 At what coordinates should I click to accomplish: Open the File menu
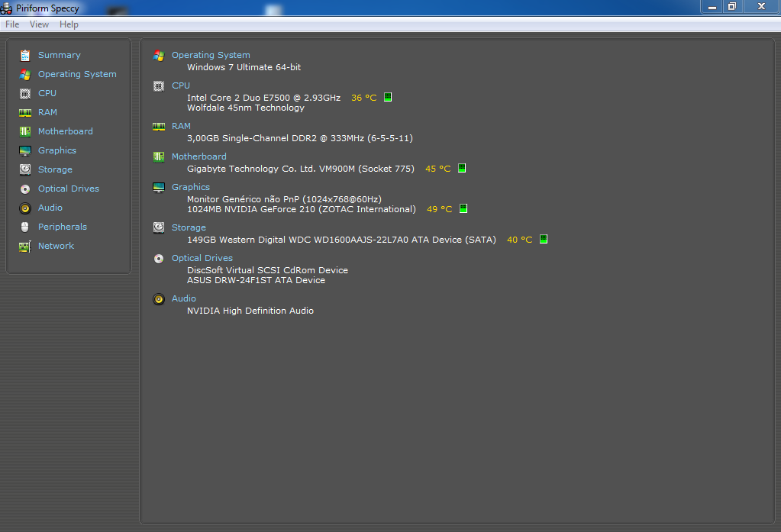coord(12,24)
